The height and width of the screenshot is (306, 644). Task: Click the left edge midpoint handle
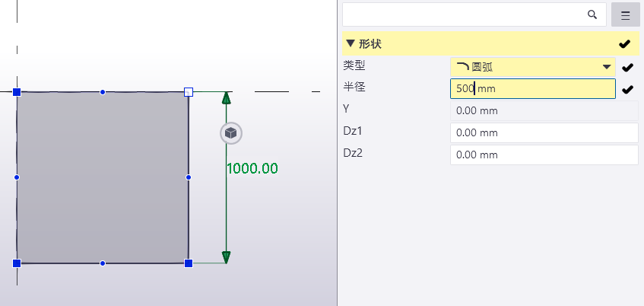17,177
